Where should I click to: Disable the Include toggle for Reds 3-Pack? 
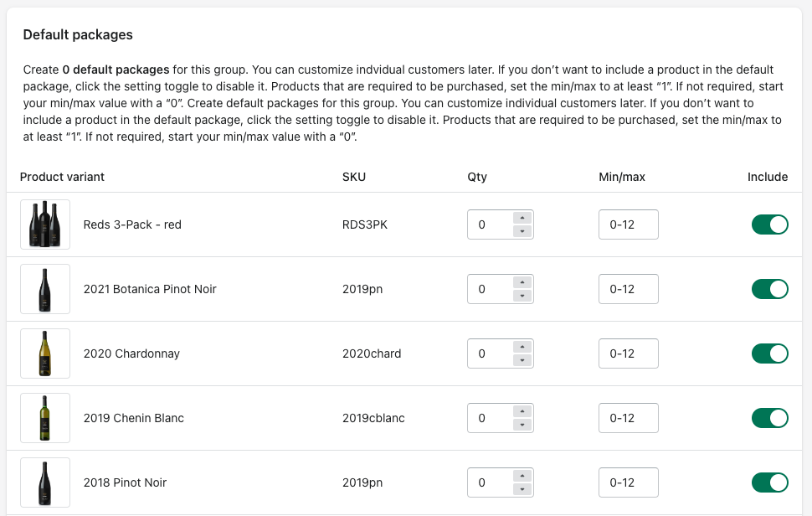[769, 224]
